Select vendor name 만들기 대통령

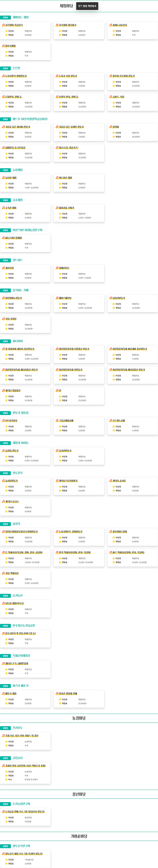tap(21, 413)
